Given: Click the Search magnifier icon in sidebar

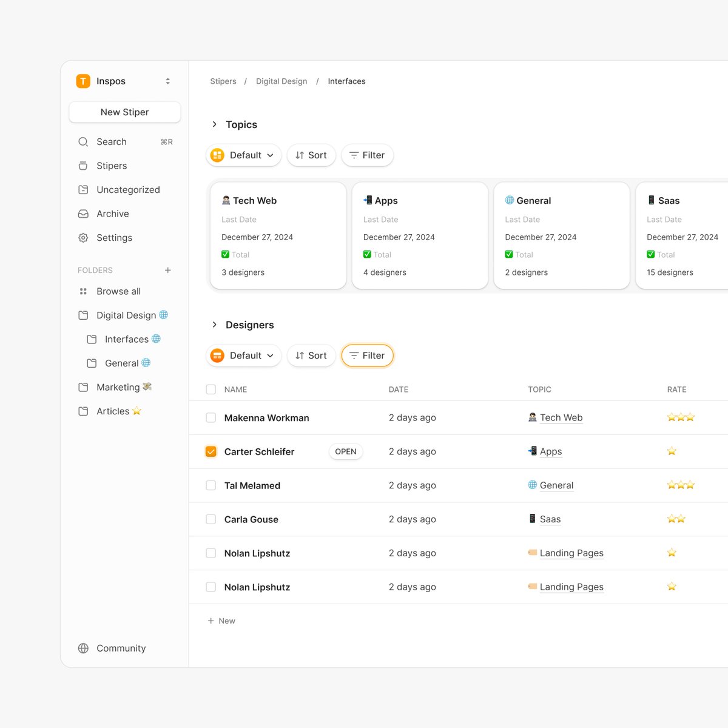Looking at the screenshot, I should tap(83, 142).
